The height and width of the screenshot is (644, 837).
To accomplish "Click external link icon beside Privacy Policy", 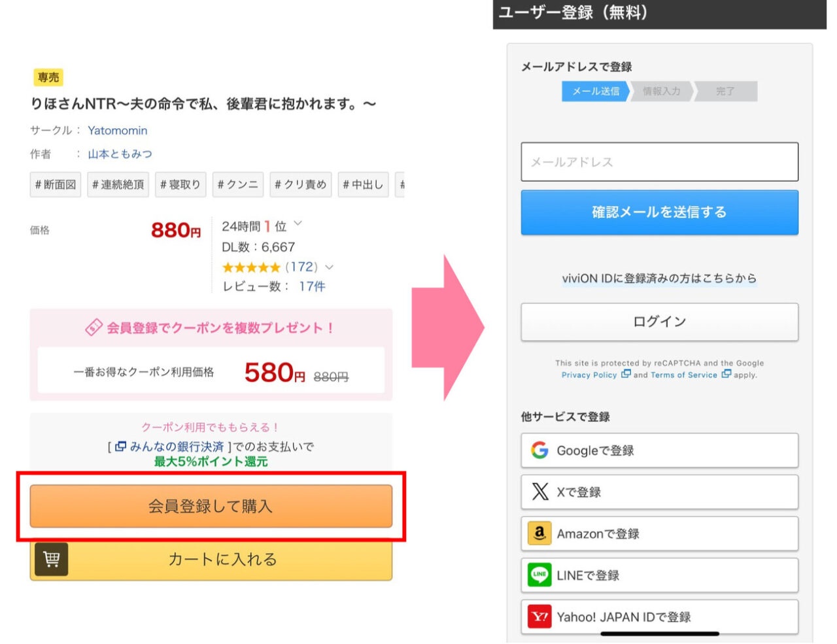I will pos(626,375).
